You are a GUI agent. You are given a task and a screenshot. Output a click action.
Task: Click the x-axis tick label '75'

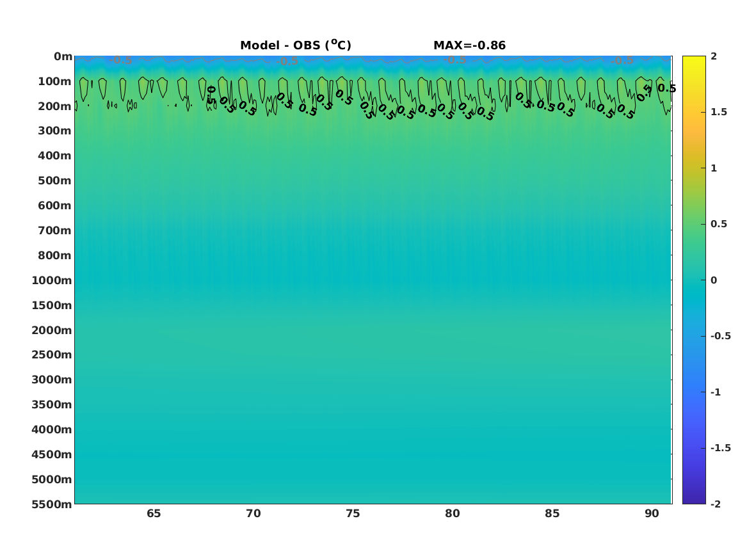point(353,513)
